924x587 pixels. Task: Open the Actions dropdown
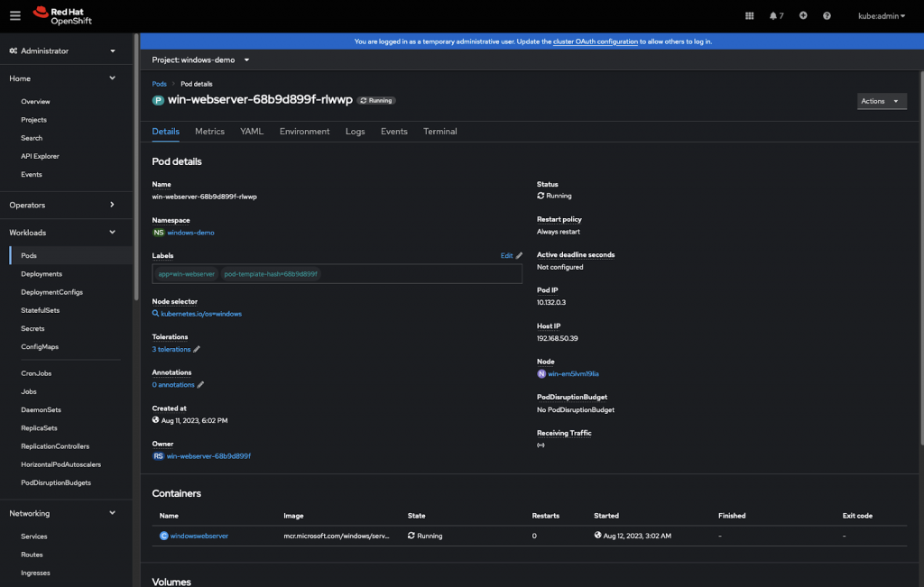tap(882, 101)
